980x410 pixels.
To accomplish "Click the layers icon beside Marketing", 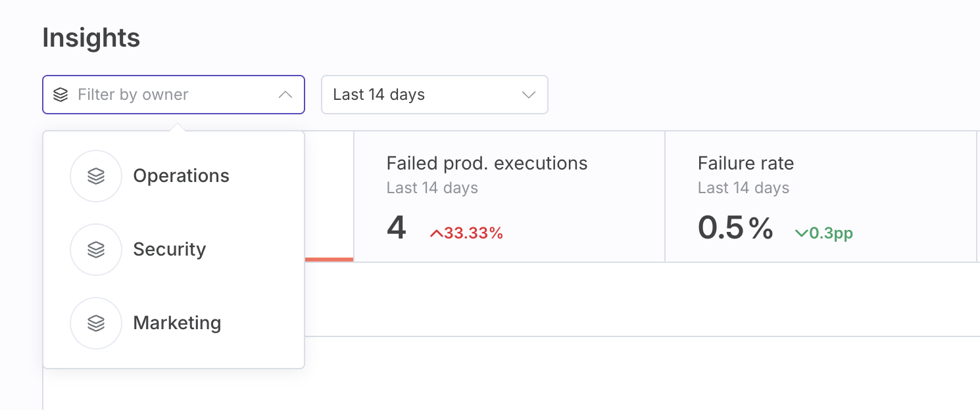I will [96, 323].
